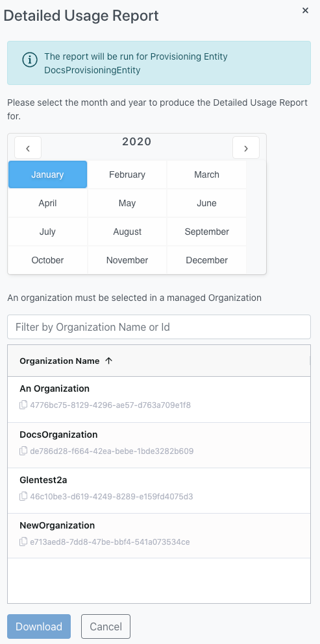Select June month

pyautogui.click(x=206, y=203)
